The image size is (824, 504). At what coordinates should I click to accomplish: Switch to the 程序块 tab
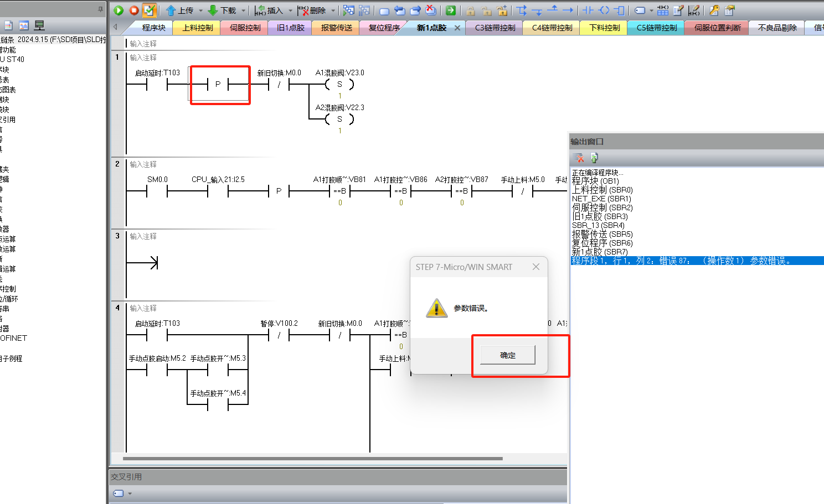[153, 28]
